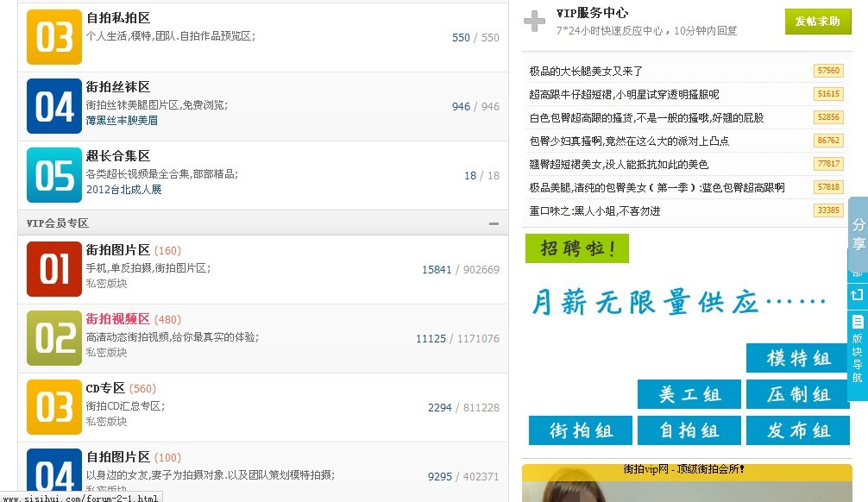This screenshot has width=868, height=502.
Task: Open the thread starting with 重口味之
Action: [594, 210]
